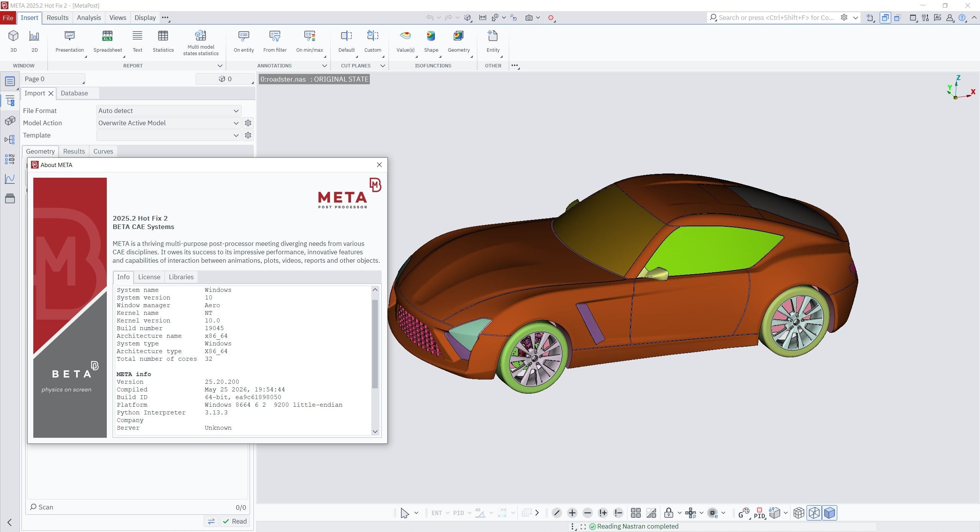
Task: Click the red record circle icon
Action: [x=551, y=18]
